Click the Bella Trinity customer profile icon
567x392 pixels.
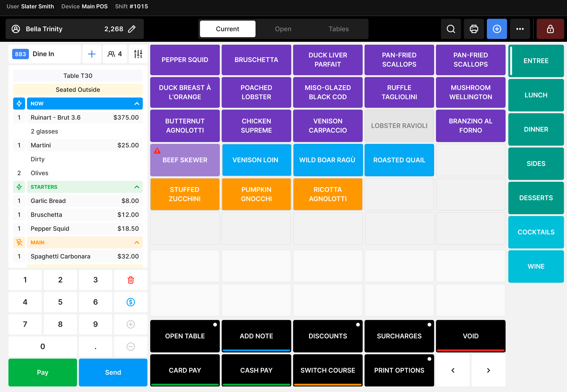16,29
